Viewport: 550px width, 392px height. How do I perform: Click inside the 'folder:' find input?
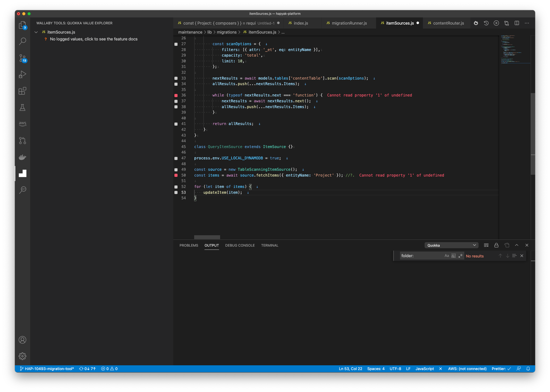422,256
